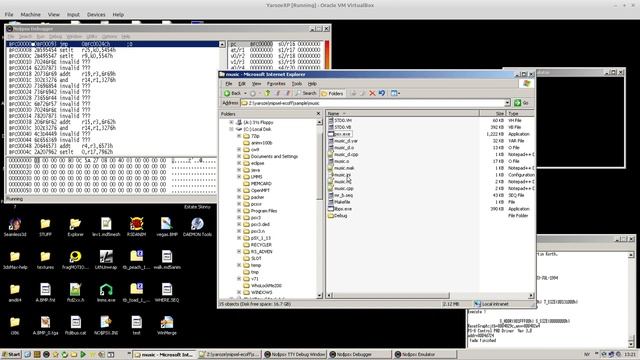Select the MEMCARD folder in tree
Viewport: 640px width, 360px height.
pyautogui.click(x=257, y=184)
